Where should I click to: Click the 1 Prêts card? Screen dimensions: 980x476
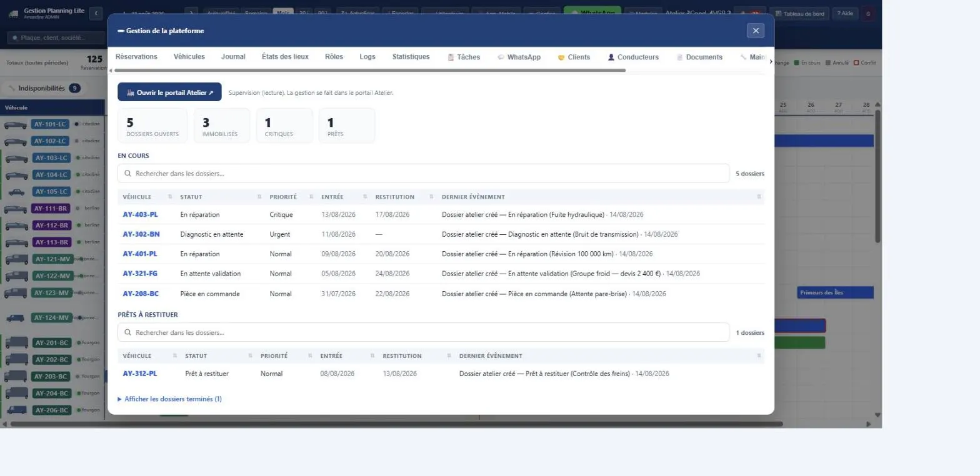347,126
